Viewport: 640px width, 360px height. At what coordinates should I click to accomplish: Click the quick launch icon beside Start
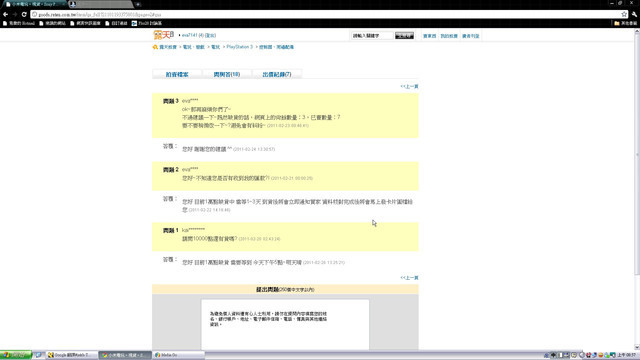coord(38,355)
